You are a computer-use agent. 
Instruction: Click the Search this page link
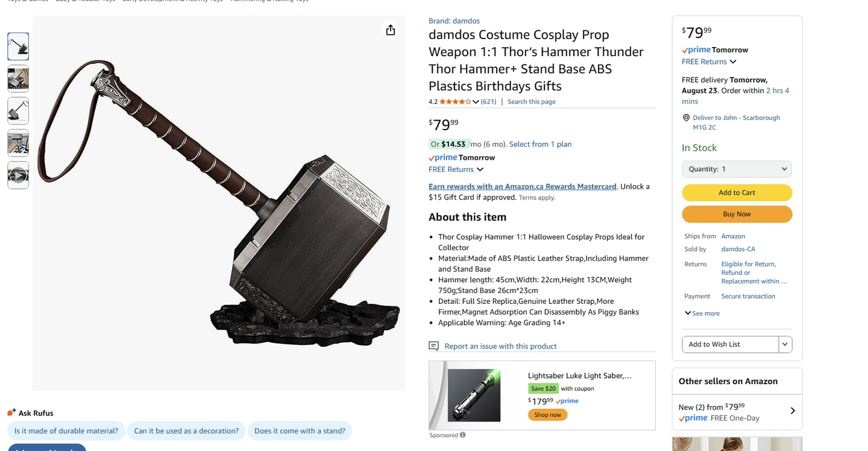tap(531, 102)
